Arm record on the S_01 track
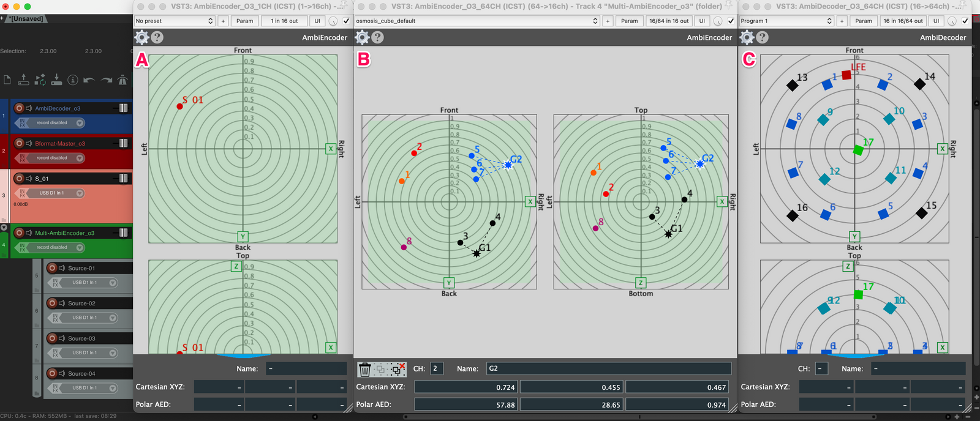 click(19, 179)
